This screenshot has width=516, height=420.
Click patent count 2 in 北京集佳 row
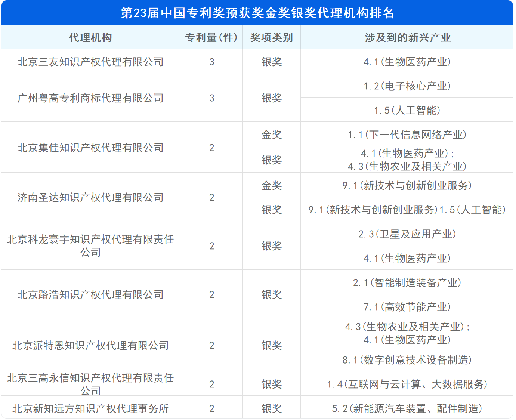click(x=212, y=147)
